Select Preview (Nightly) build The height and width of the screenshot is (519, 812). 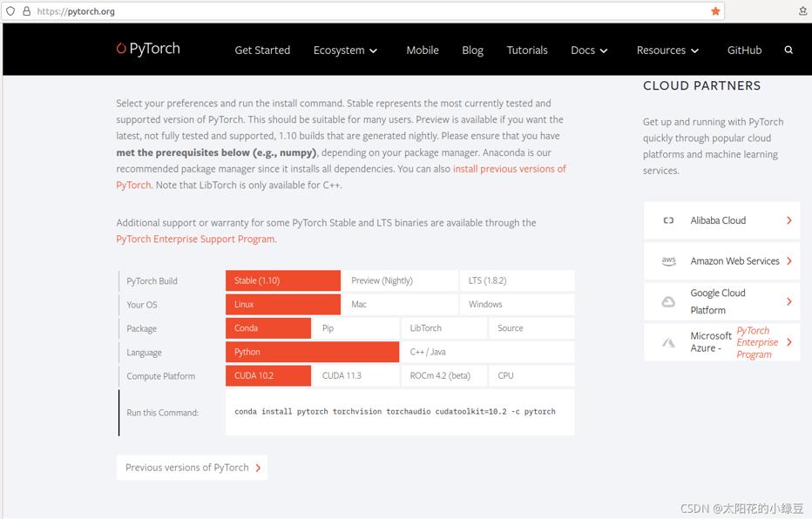400,280
